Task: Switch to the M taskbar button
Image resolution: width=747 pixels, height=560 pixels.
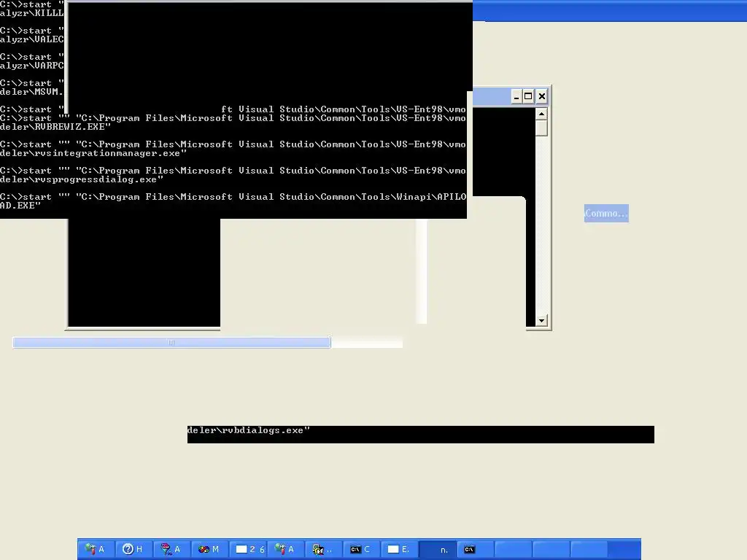Action: (209, 549)
